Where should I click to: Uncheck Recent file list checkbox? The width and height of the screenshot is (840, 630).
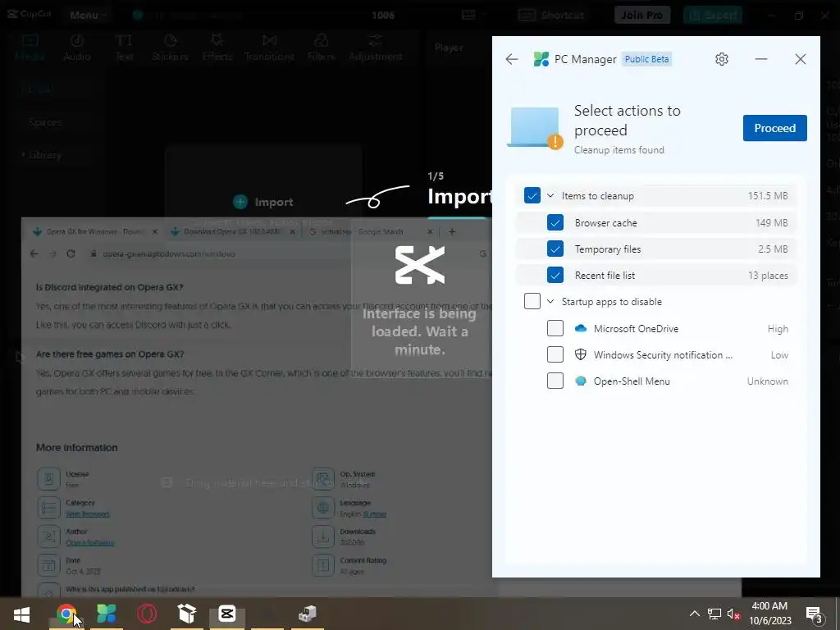(x=555, y=275)
